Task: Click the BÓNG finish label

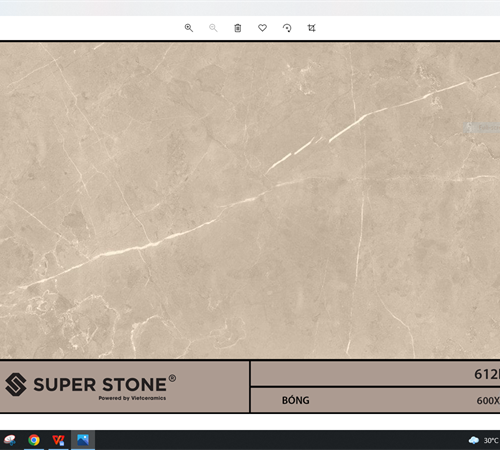Action: point(296,400)
